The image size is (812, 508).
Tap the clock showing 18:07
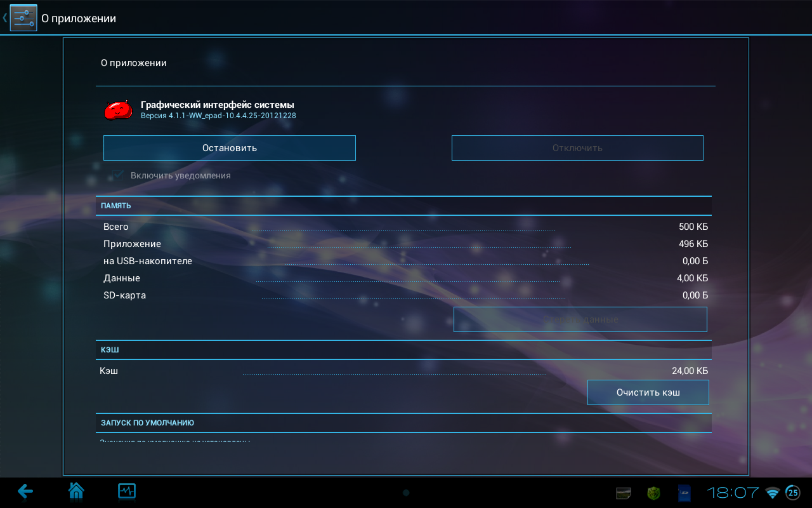click(x=733, y=493)
